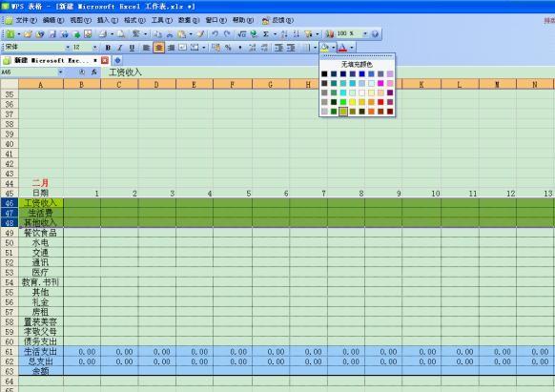Toggle Italic formatting in the toolbar
The width and height of the screenshot is (555, 392).
pos(119,48)
